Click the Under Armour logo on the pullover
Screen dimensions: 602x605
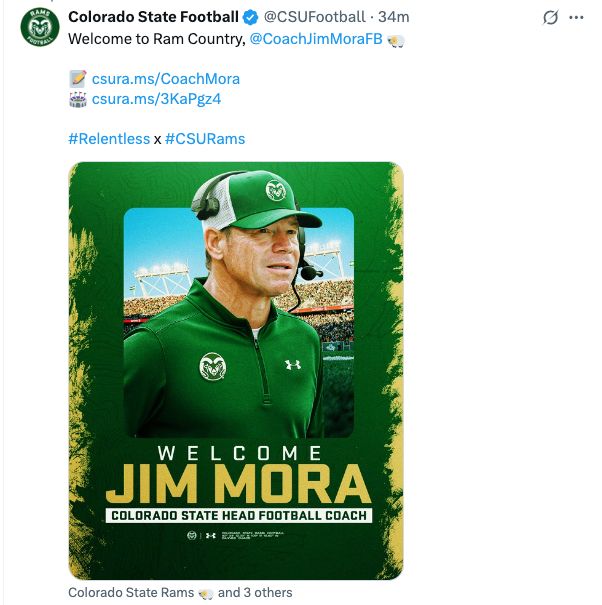[x=293, y=364]
